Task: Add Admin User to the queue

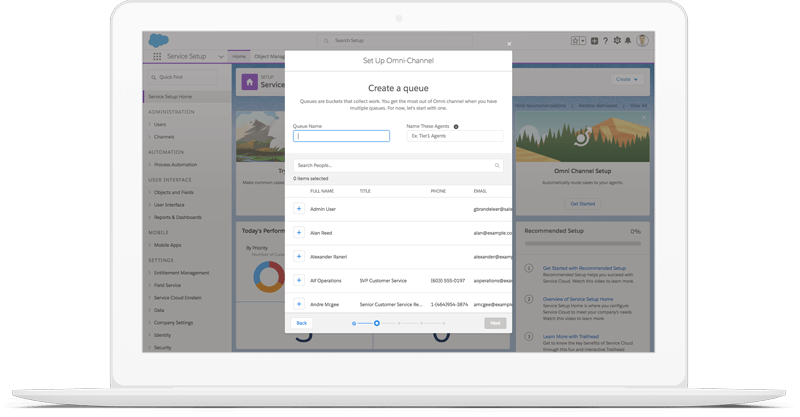Action: [298, 209]
